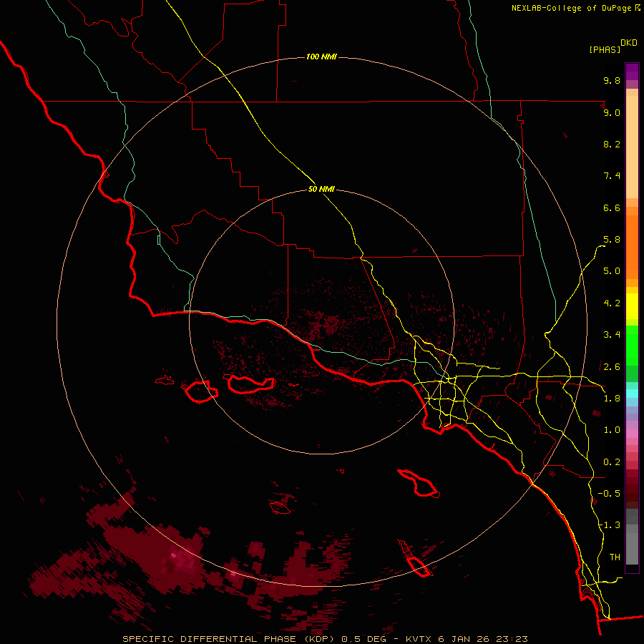Image resolution: width=644 pixels, height=644 pixels.
Task: Click the "100 NMI" range ring label
Action: (x=321, y=57)
